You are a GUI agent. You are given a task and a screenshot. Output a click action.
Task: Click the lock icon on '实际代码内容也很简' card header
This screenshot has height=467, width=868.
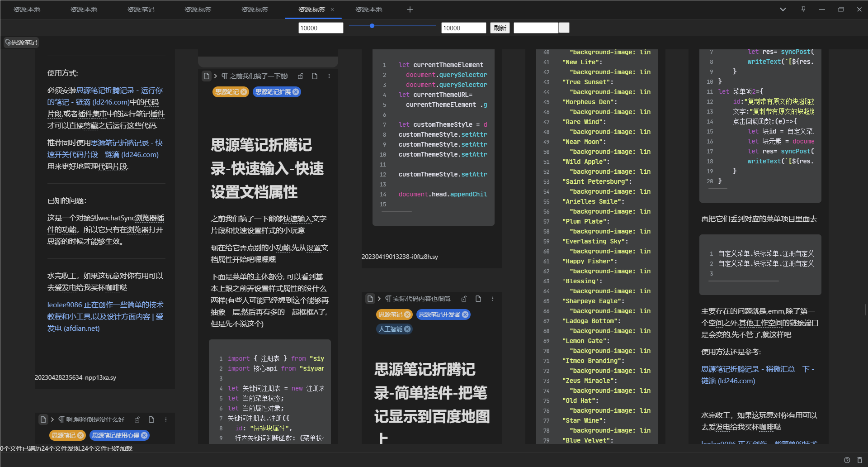464,299
